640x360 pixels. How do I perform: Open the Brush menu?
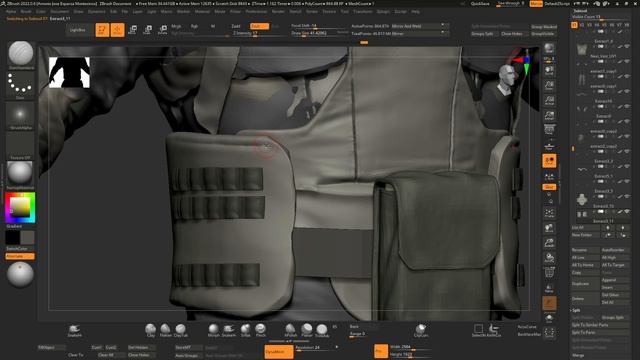point(26,11)
